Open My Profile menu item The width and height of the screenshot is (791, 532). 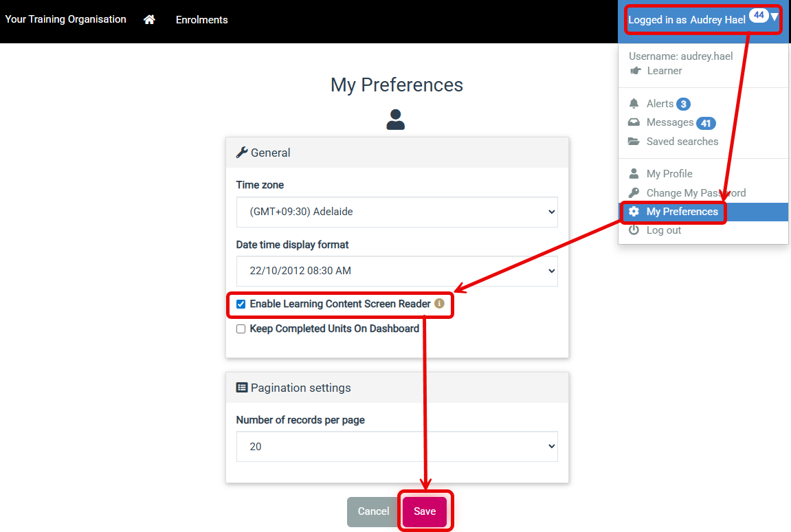pos(669,174)
